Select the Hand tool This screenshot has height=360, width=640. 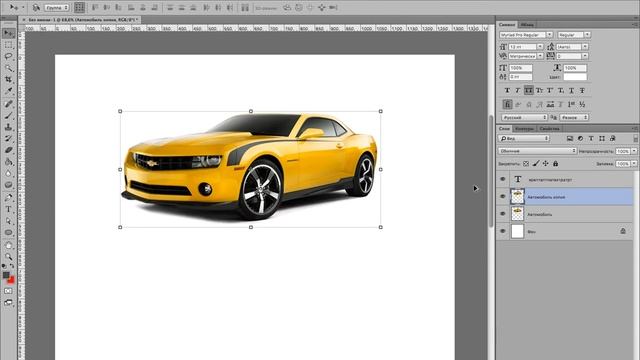[x=9, y=245]
